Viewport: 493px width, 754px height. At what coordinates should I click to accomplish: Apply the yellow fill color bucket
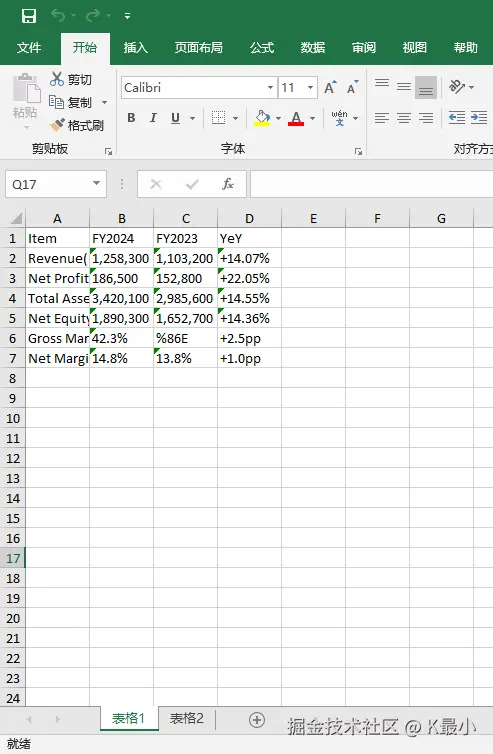262,118
